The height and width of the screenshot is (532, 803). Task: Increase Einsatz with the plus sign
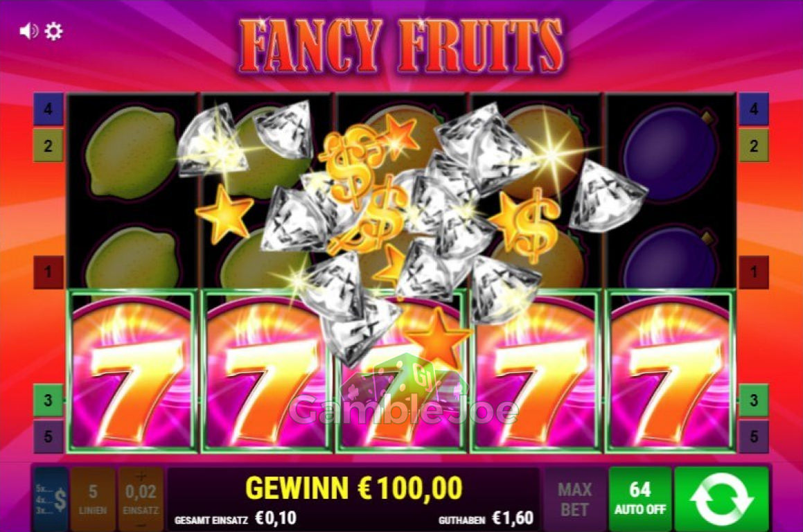(141, 476)
